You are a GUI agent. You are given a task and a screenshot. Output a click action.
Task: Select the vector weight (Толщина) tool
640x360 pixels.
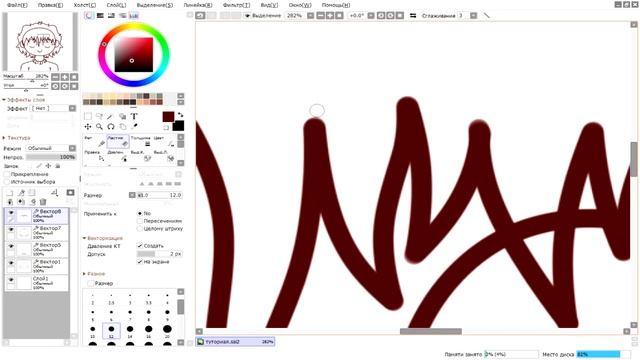pyautogui.click(x=141, y=141)
